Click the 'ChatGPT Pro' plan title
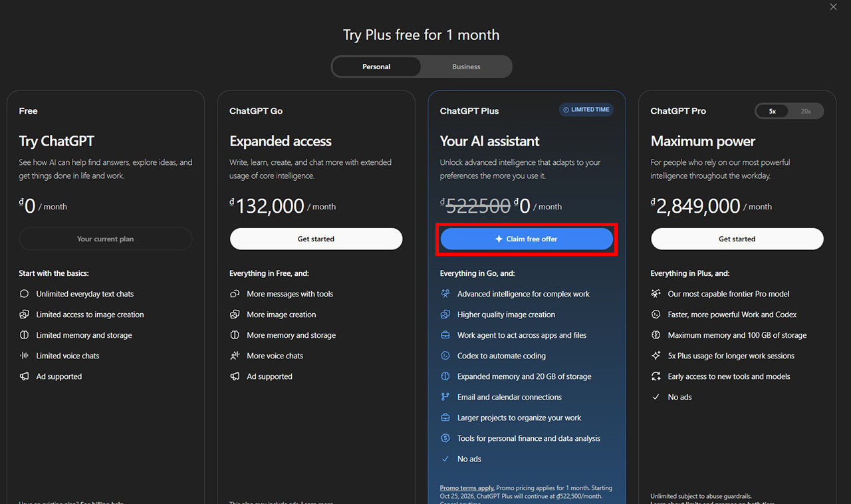This screenshot has width=851, height=504. 678,111
